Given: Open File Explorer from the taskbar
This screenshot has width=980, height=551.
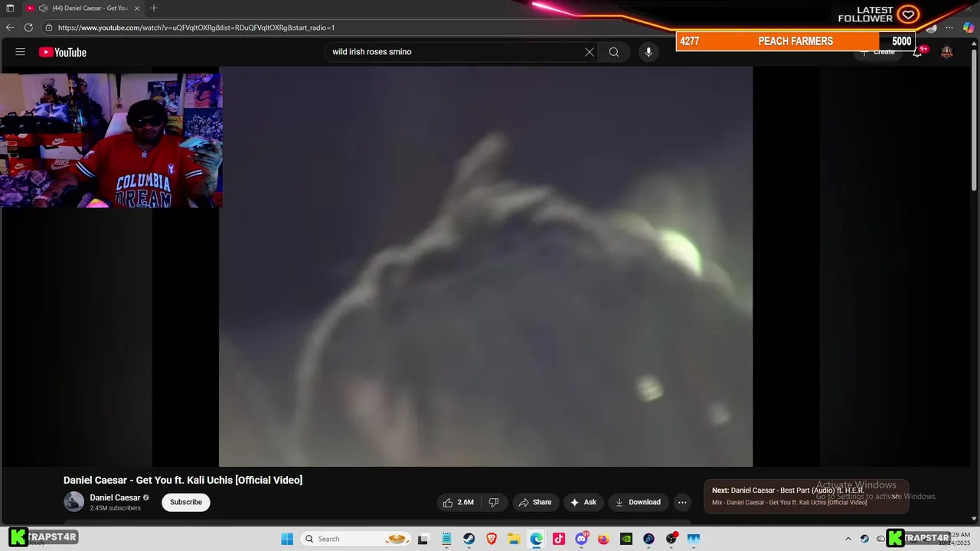Looking at the screenshot, I should click(x=514, y=539).
